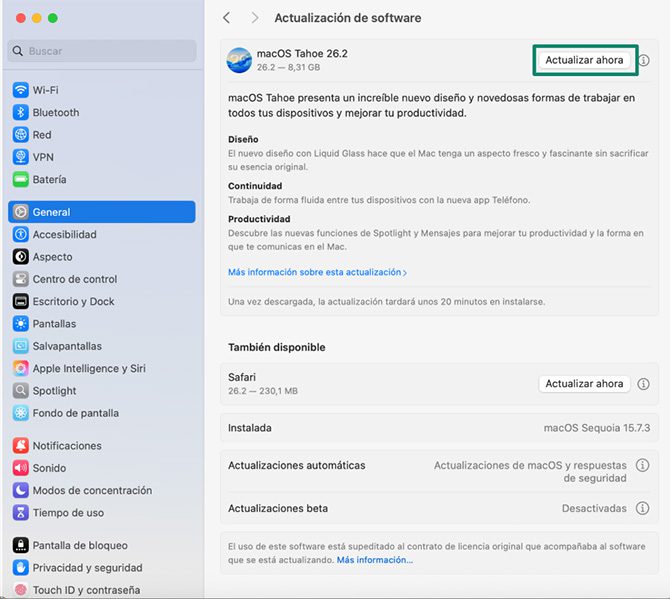Go forward using the right chevron
Image resolution: width=670 pixels, height=599 pixels.
tap(255, 18)
